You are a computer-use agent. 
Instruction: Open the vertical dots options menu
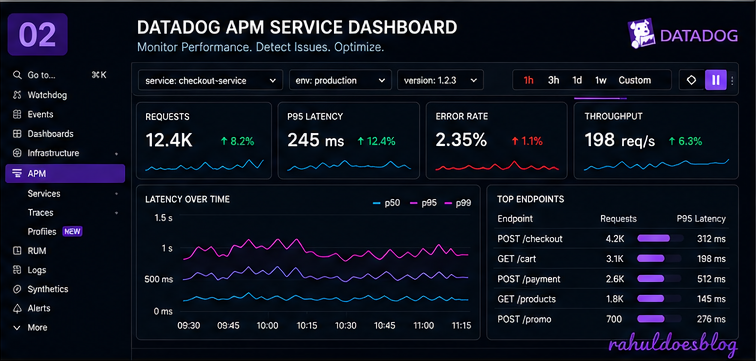pyautogui.click(x=732, y=80)
